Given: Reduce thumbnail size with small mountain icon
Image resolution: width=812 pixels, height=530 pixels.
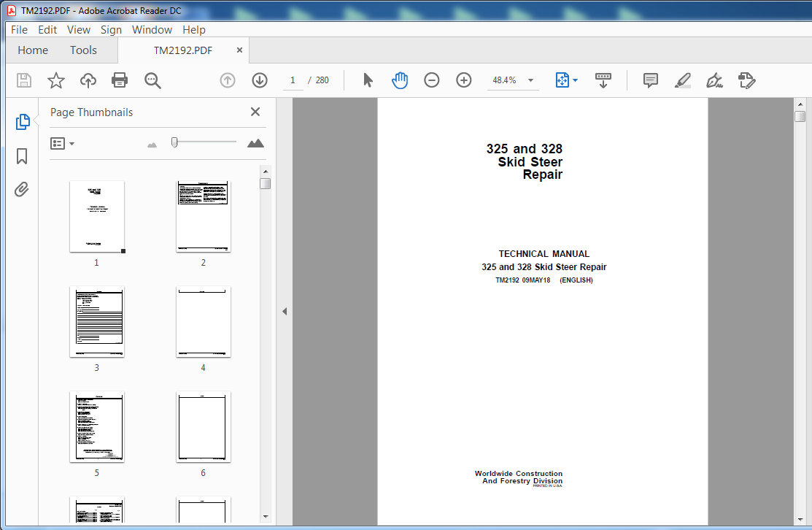Looking at the screenshot, I should point(152,145).
